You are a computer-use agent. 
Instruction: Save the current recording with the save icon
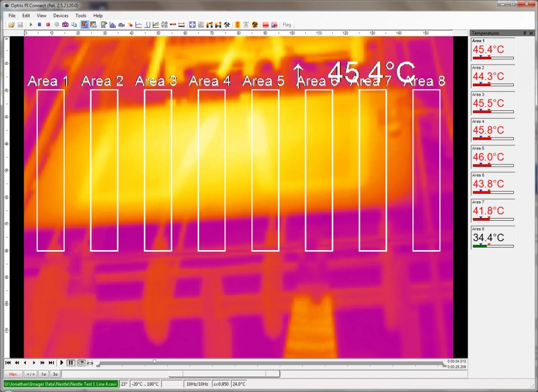(20, 25)
